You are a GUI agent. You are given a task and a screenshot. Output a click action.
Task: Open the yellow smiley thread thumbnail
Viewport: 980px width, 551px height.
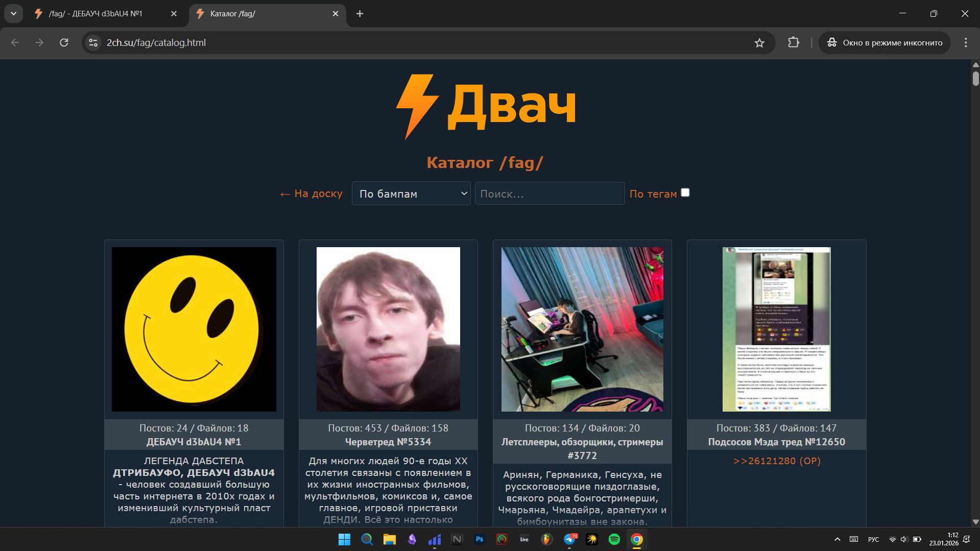pos(194,329)
